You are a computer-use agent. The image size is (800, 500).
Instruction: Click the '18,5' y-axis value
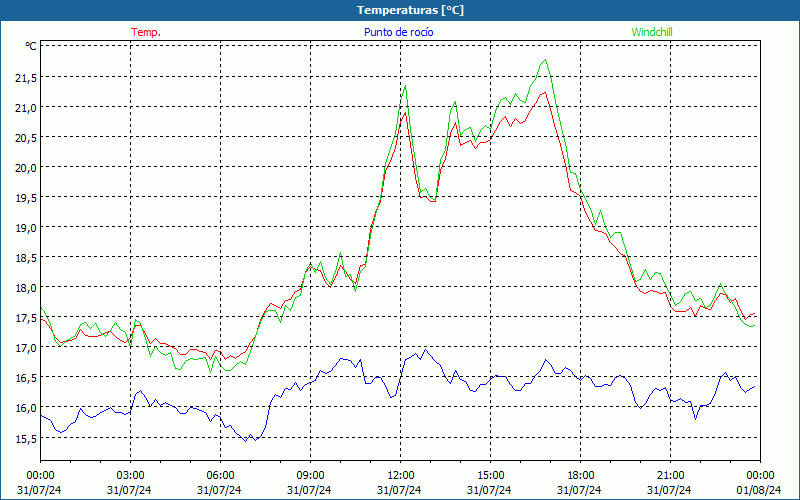pyautogui.click(x=26, y=258)
